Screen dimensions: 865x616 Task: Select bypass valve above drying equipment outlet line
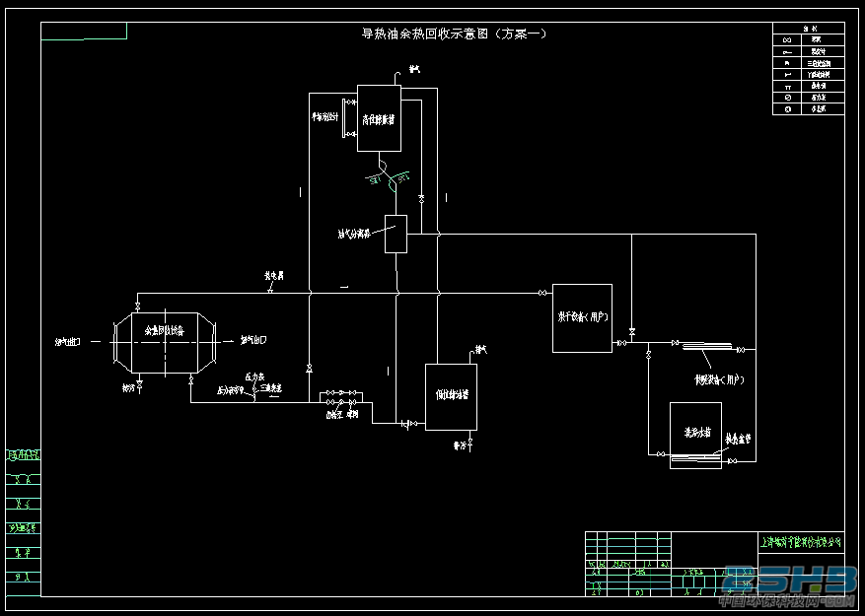pyautogui.click(x=631, y=332)
